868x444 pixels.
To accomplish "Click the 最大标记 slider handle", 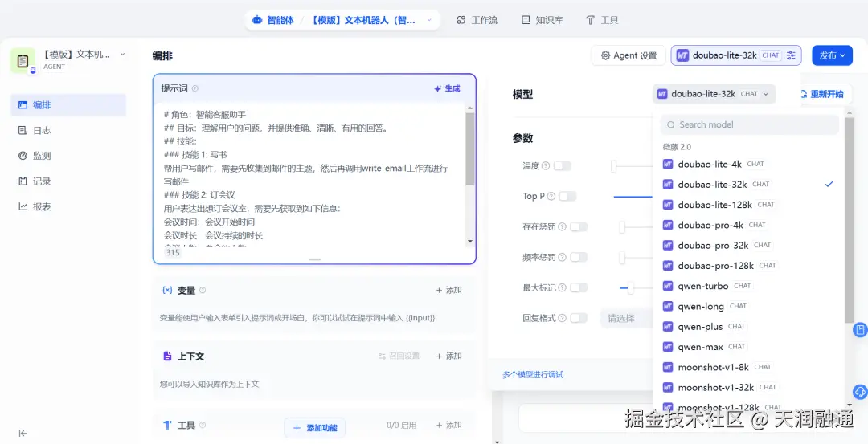I will coord(631,287).
